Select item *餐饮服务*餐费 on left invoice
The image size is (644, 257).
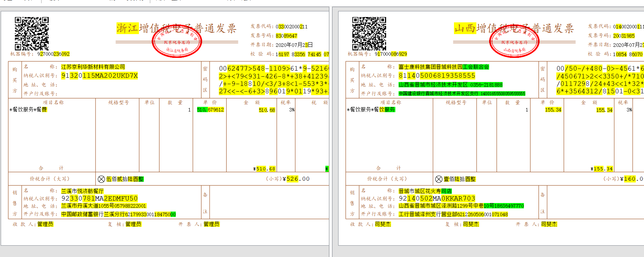pos(28,110)
